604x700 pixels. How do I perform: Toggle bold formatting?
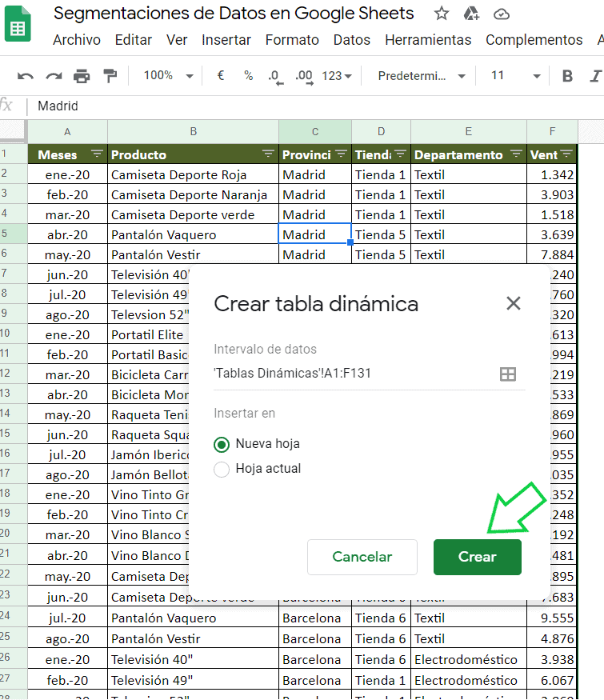pyautogui.click(x=567, y=76)
